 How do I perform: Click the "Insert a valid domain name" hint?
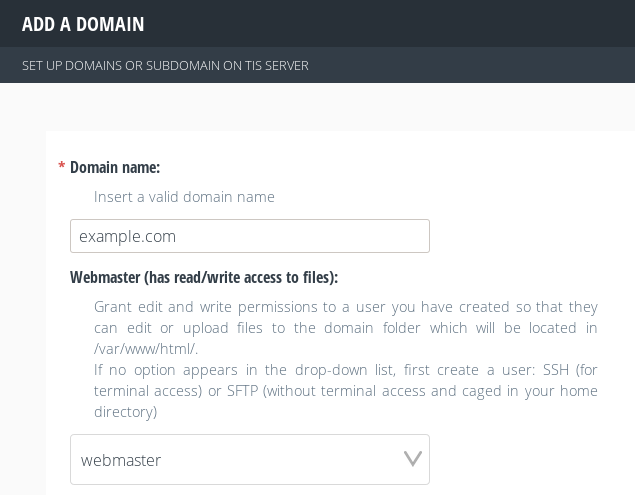pos(184,197)
